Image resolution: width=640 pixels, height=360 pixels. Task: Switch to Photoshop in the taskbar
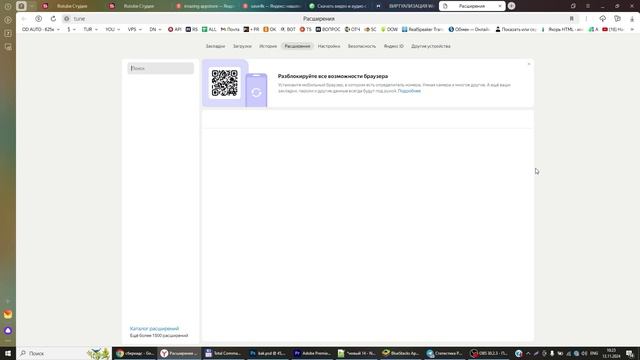tap(268, 353)
